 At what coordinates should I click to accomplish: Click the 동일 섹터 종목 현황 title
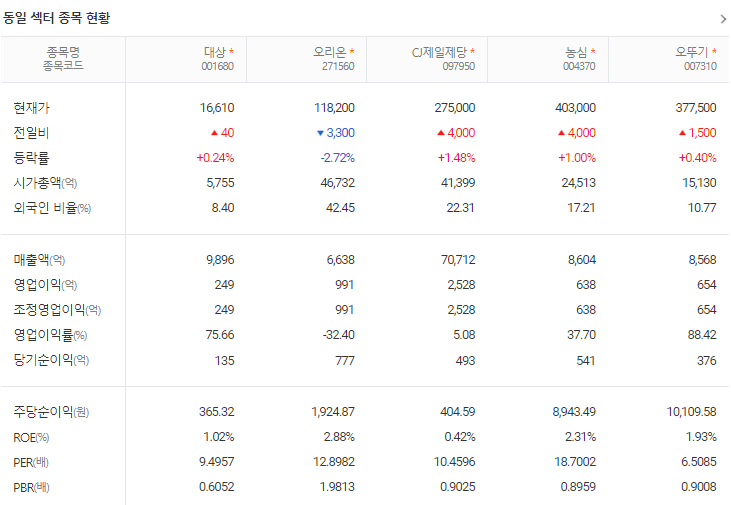56,18
